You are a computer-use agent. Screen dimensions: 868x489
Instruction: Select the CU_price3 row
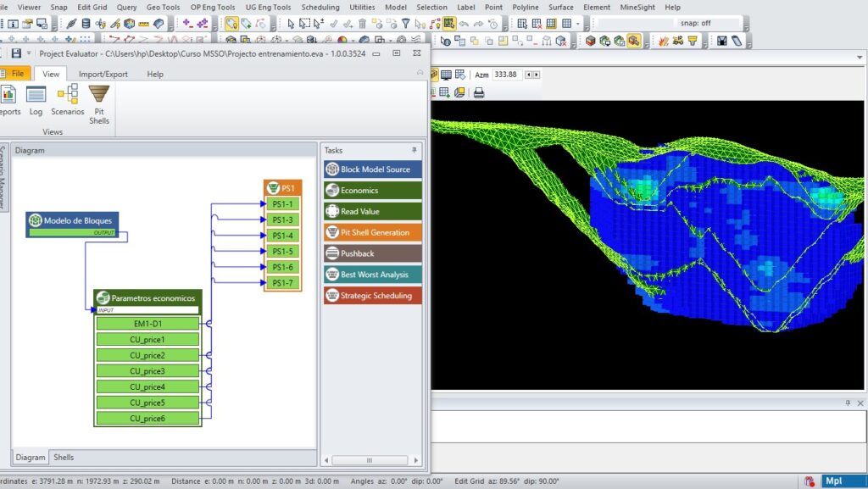click(147, 371)
